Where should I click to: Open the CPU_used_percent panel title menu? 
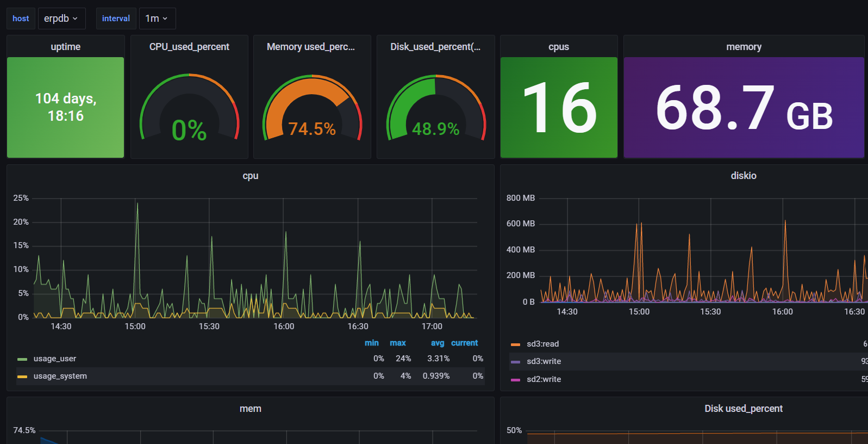click(189, 47)
